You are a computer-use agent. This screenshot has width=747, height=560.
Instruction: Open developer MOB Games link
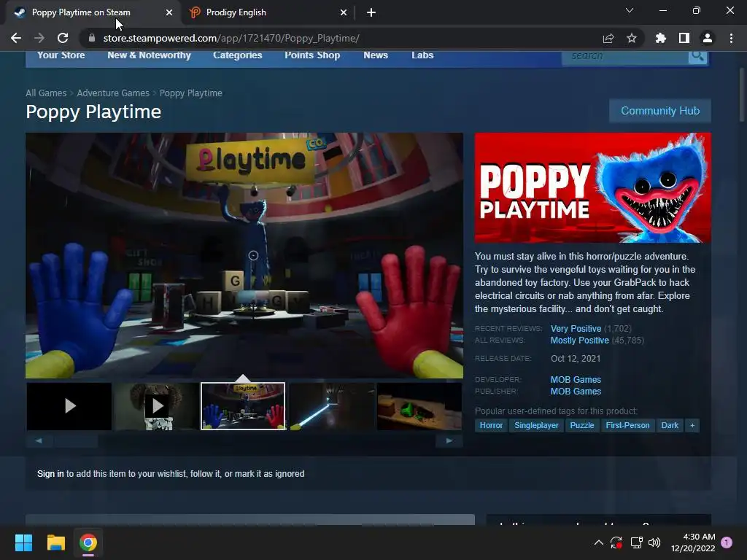[x=576, y=379]
